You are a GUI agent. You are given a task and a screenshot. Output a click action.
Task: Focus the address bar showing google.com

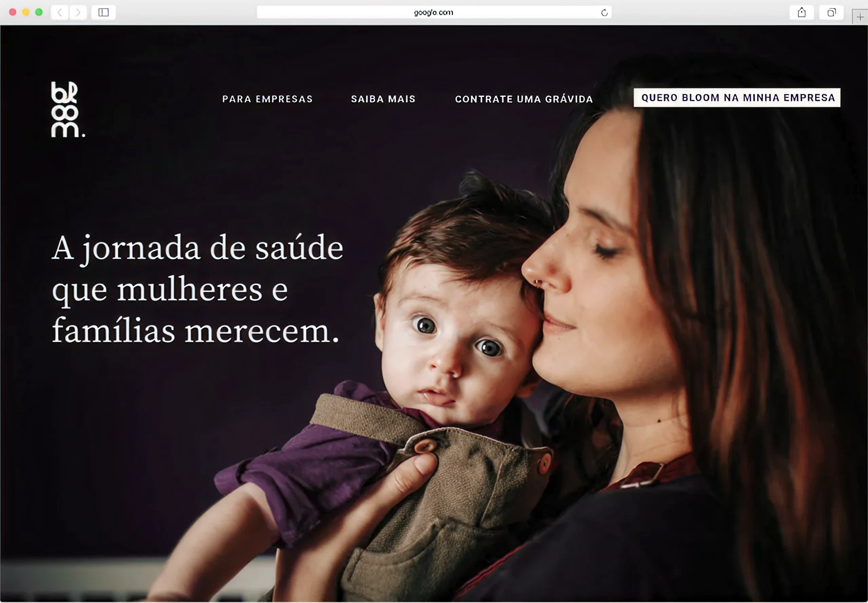pos(434,13)
